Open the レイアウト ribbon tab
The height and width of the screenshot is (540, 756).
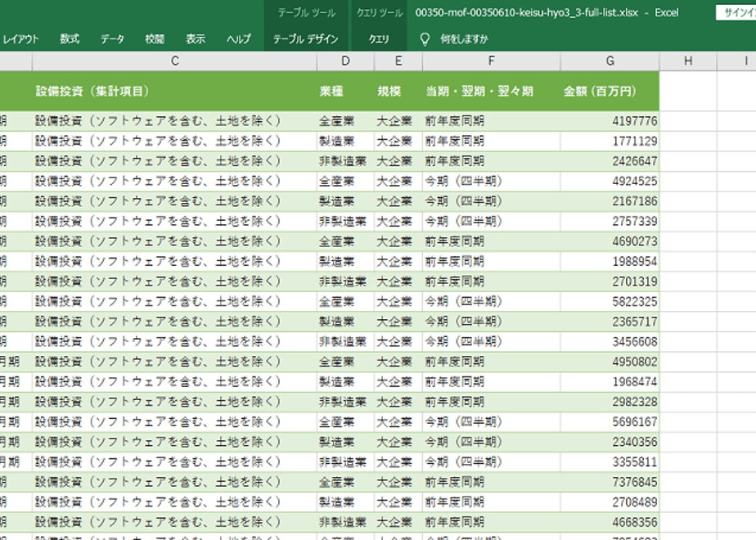click(20, 39)
